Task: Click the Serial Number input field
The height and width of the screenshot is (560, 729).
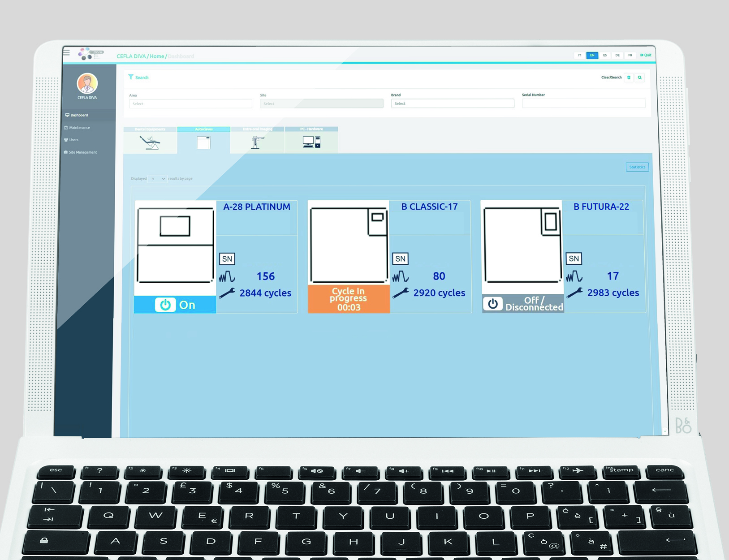Action: (x=583, y=103)
